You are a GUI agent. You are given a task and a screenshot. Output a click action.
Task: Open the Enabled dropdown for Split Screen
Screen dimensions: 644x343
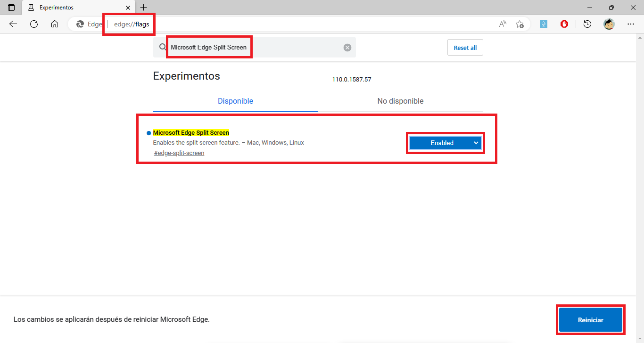pyautogui.click(x=445, y=143)
